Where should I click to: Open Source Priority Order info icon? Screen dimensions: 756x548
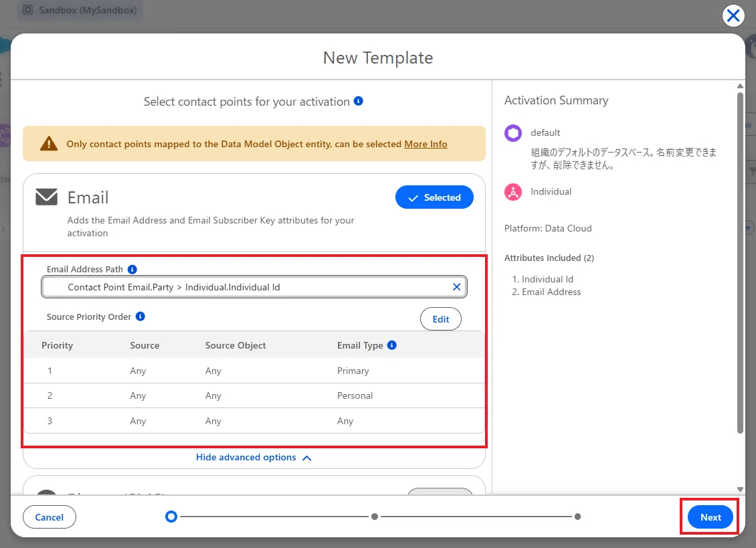140,316
